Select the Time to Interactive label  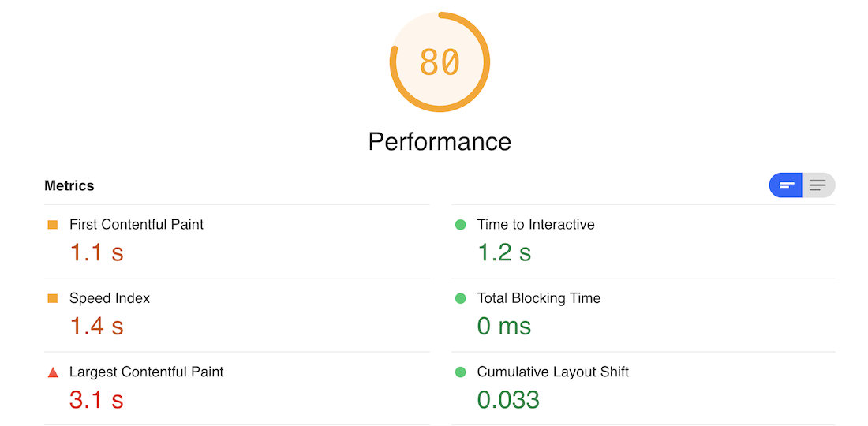pyautogui.click(x=536, y=225)
